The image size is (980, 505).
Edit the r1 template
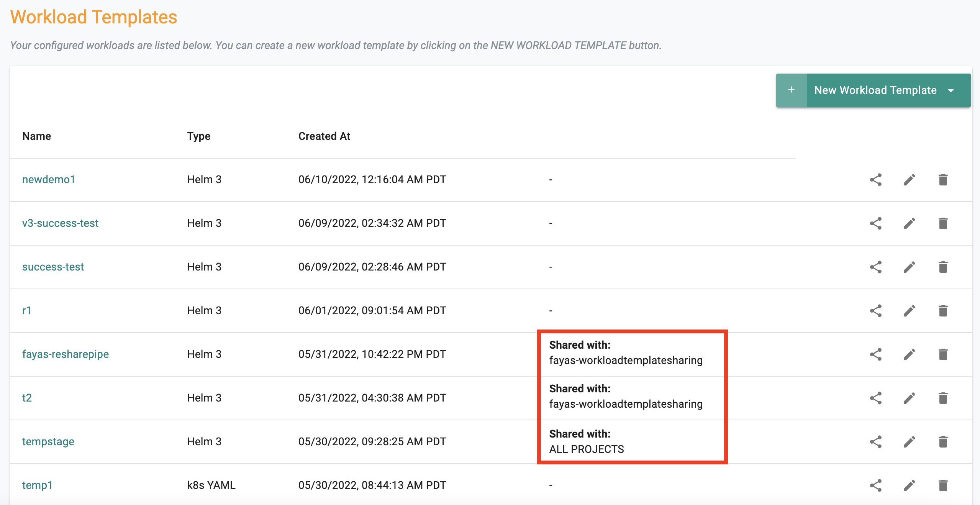(910, 311)
